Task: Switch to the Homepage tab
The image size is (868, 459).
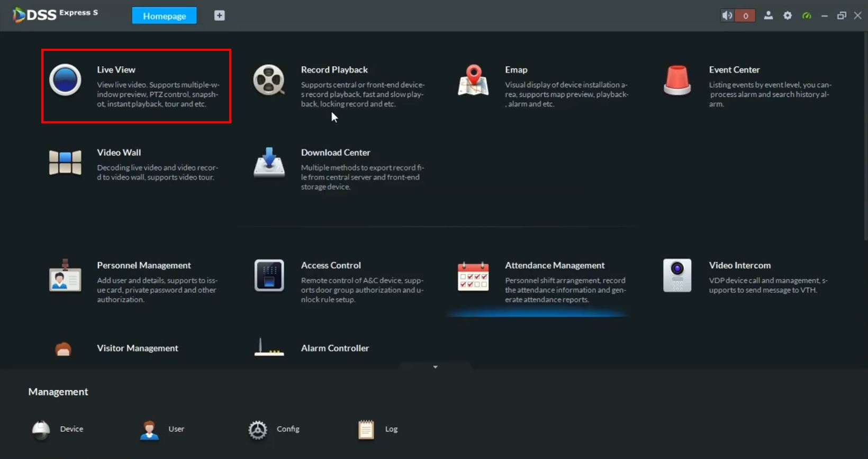Action: coord(164,16)
